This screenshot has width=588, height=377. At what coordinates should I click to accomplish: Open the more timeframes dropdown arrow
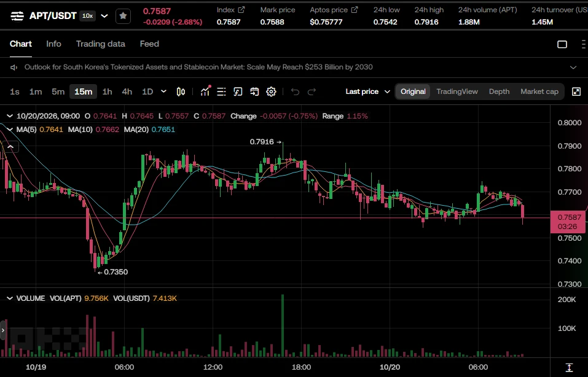[x=163, y=91]
